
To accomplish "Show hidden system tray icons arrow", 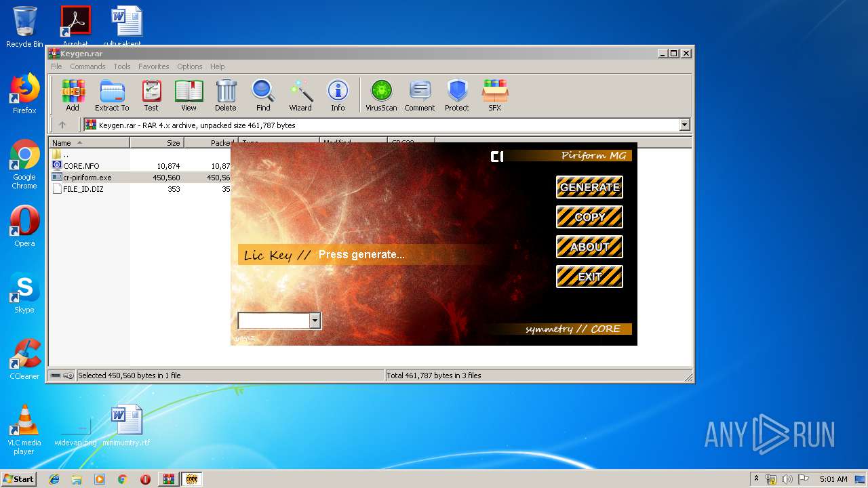I will pyautogui.click(x=756, y=479).
